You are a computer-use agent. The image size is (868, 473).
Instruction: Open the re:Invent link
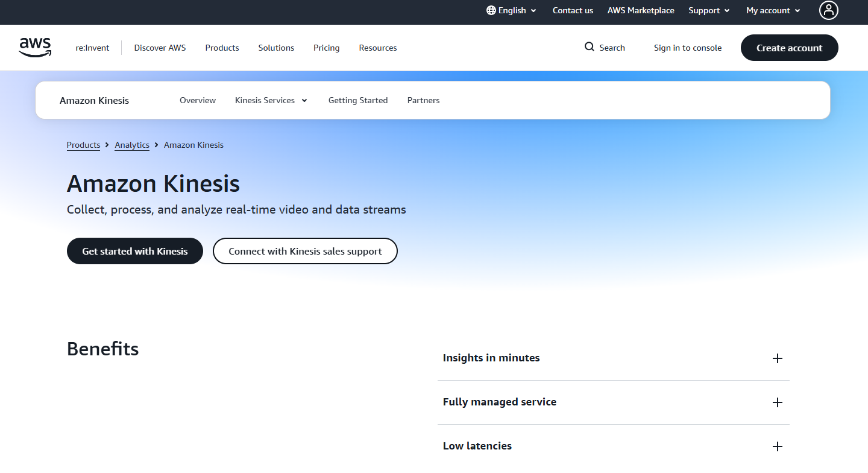92,48
